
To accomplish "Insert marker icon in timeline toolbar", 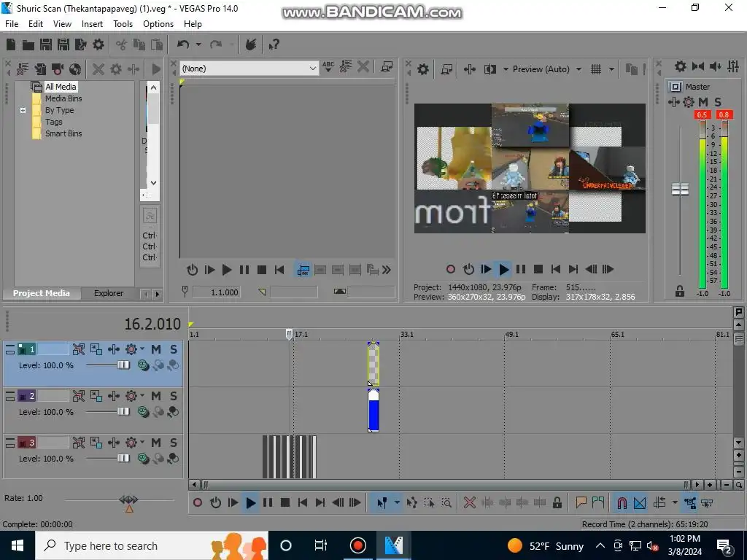I will click(x=581, y=502).
